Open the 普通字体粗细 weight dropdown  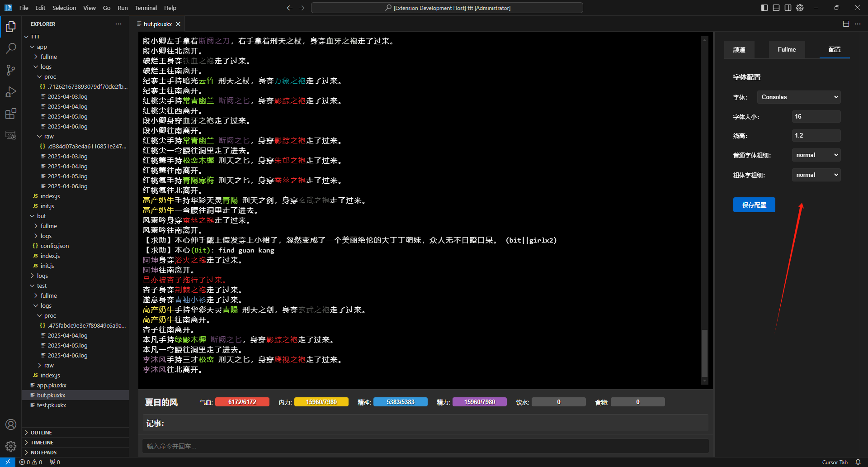(x=816, y=155)
